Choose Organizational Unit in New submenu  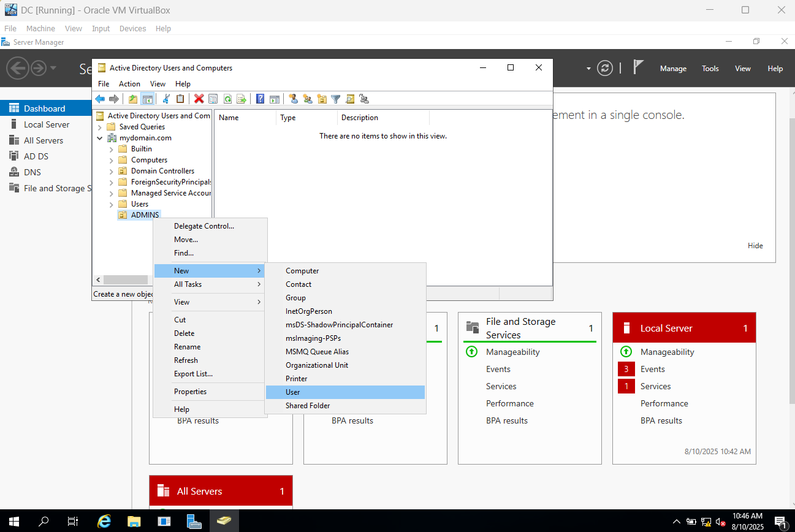tap(346, 365)
